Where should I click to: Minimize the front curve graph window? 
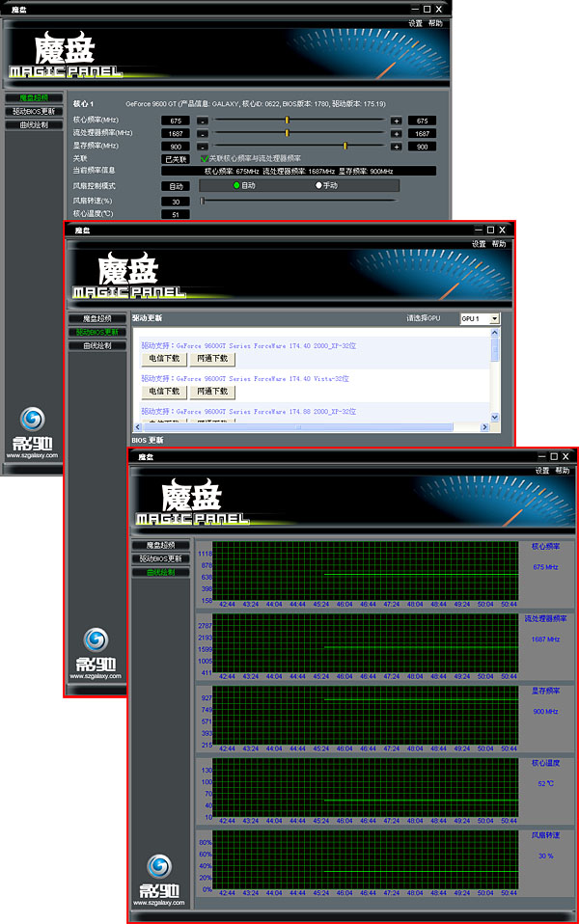pyautogui.click(x=542, y=456)
